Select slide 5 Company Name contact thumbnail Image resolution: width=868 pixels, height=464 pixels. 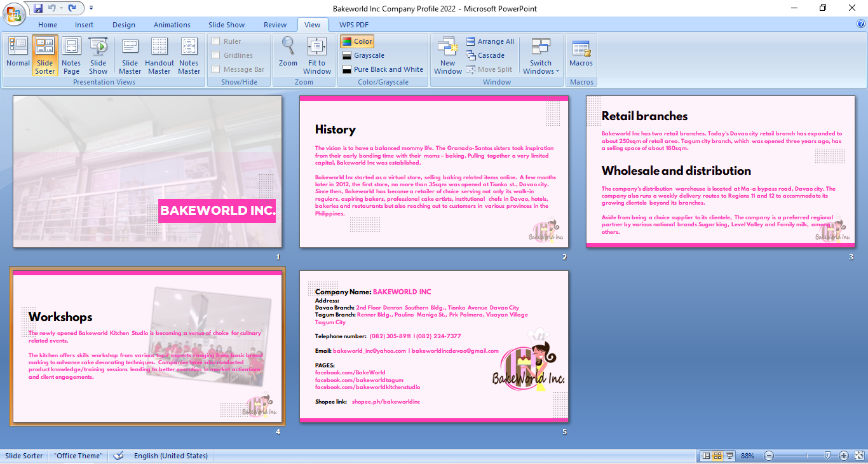click(434, 346)
